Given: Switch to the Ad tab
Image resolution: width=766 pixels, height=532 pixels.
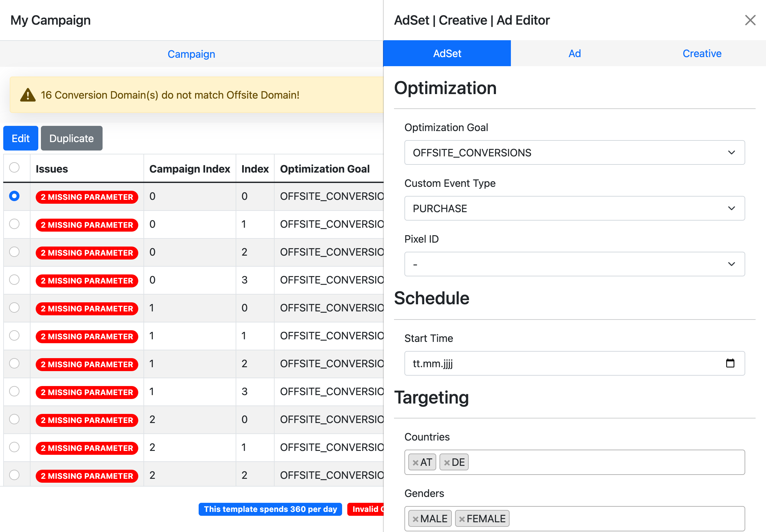Looking at the screenshot, I should click(x=574, y=53).
